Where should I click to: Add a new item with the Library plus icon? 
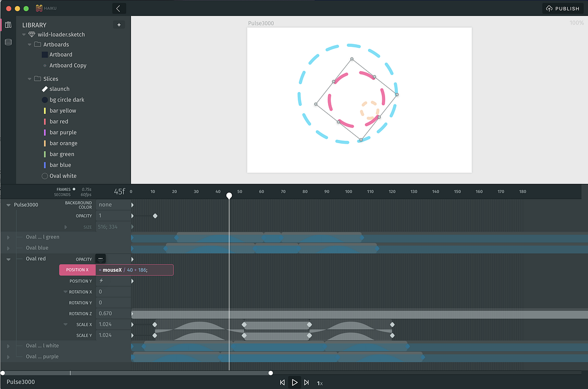click(x=119, y=24)
